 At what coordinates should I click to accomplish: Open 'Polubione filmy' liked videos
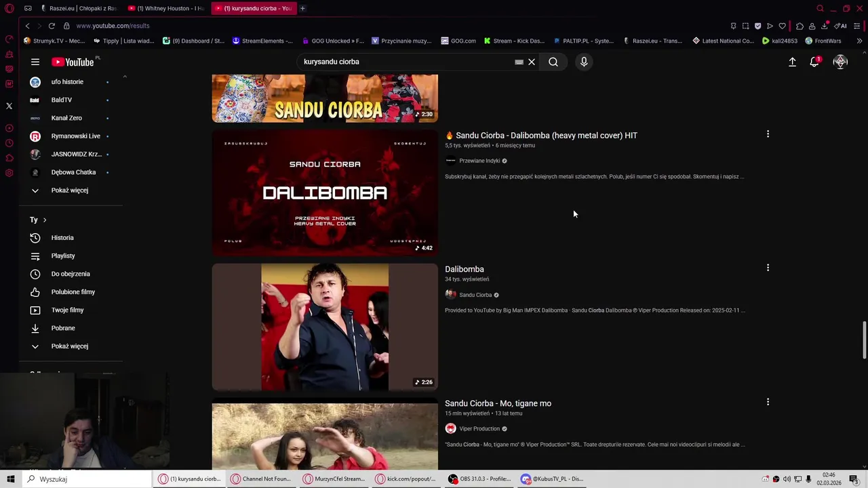pos(73,292)
